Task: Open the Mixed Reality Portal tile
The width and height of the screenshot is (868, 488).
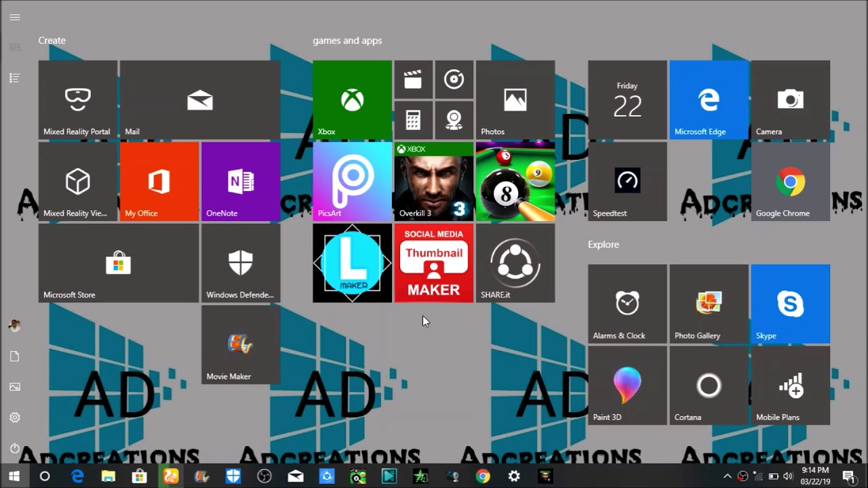Action: 78,100
